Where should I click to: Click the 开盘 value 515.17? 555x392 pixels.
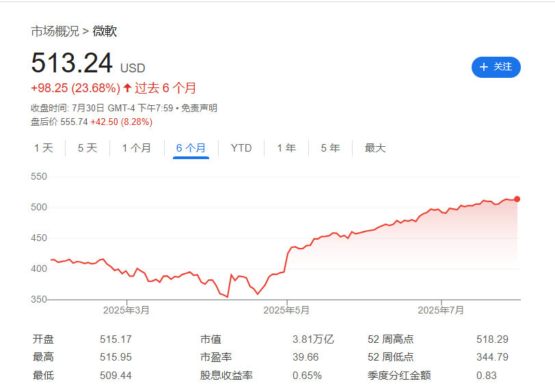click(116, 339)
